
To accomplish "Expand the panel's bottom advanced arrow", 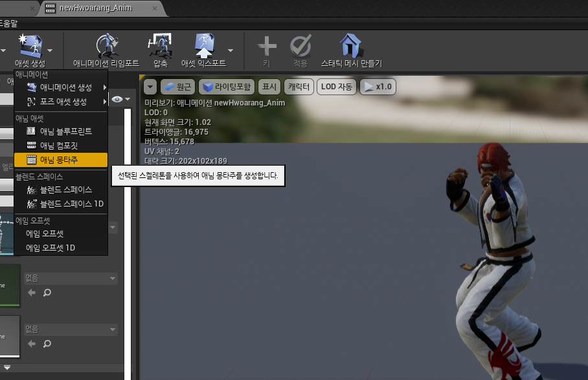I will pyautogui.click(x=6, y=368).
